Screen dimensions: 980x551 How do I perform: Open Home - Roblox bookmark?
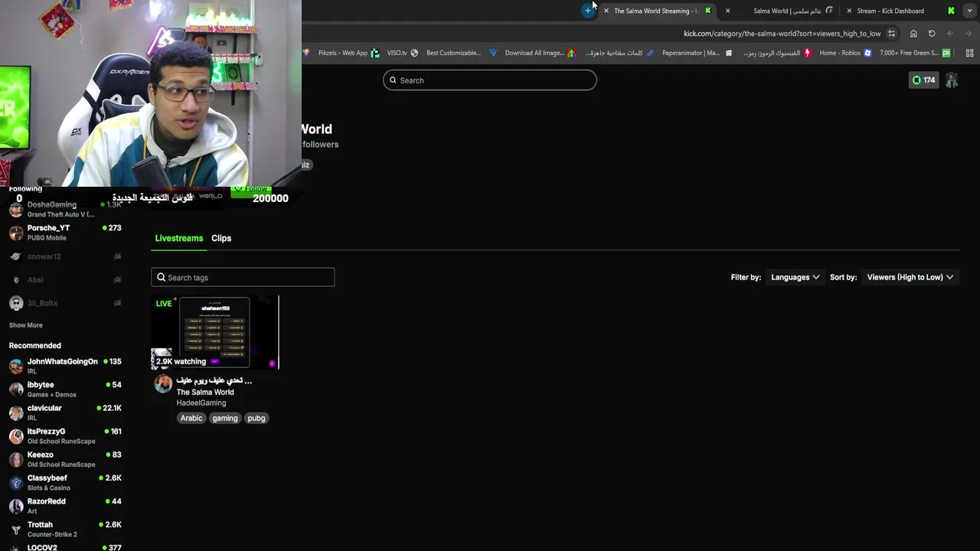[x=845, y=53]
